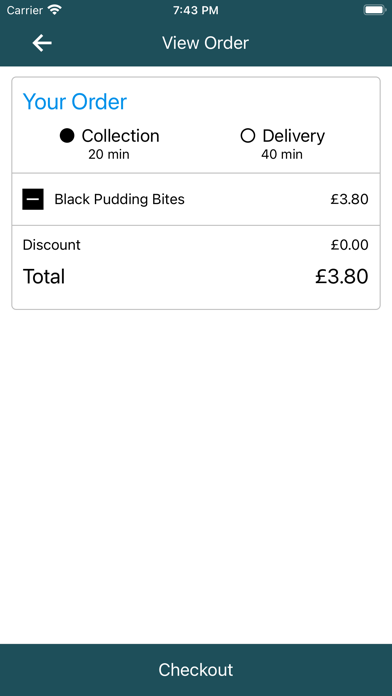Tap the Total amount £3.80
This screenshot has width=392, height=696.
click(342, 277)
